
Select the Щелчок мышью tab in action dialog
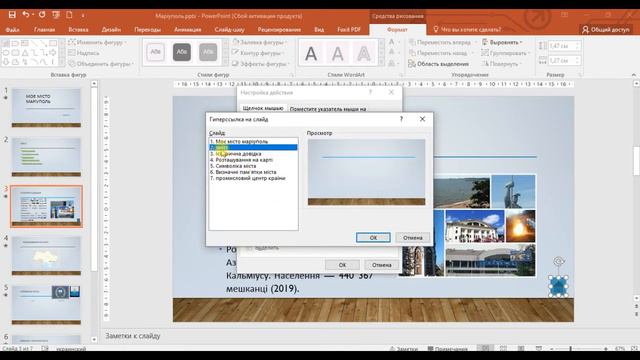pyautogui.click(x=262, y=109)
